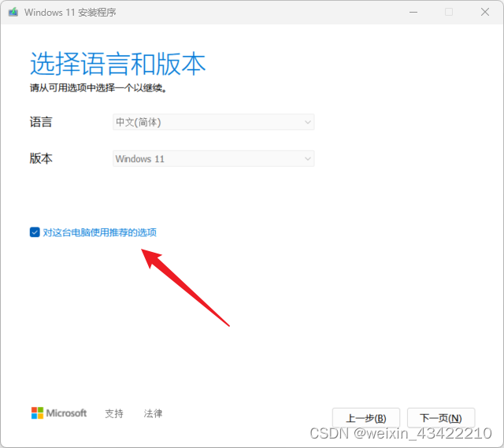Viewport: 504px width, 448px height.
Task: Click the Microsoft logo
Action: [59, 413]
